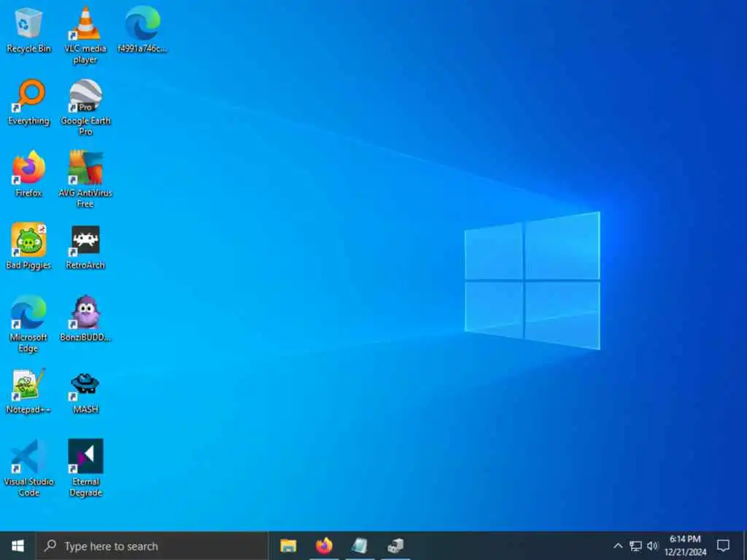747x560 pixels.
Task: Show hidden system tray icons
Action: tap(618, 545)
